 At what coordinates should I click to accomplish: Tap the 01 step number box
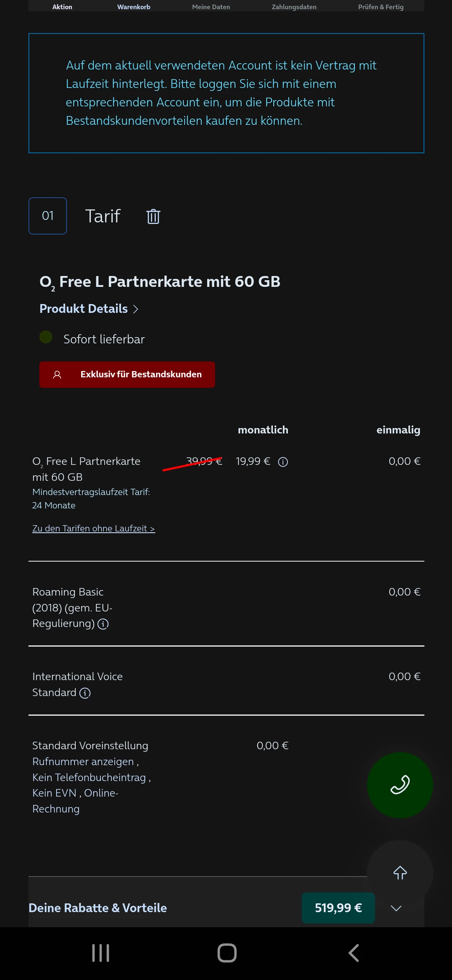click(x=48, y=216)
